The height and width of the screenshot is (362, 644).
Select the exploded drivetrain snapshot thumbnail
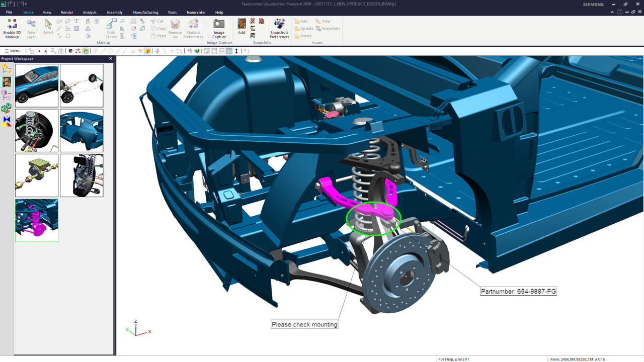click(82, 85)
